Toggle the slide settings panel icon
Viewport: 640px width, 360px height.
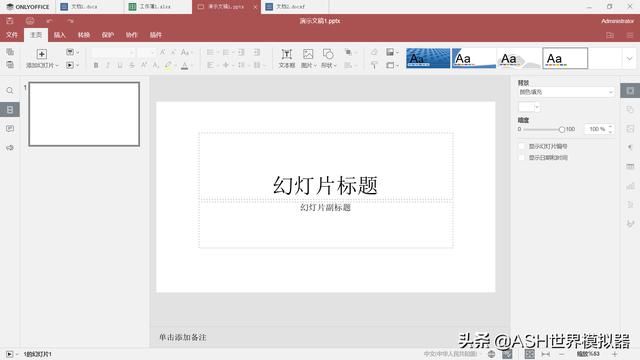[x=630, y=91]
